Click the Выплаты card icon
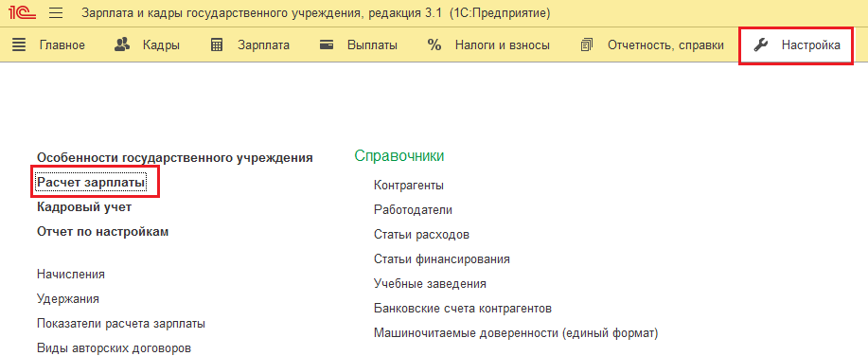This screenshot has height=356, width=868. pos(327,45)
